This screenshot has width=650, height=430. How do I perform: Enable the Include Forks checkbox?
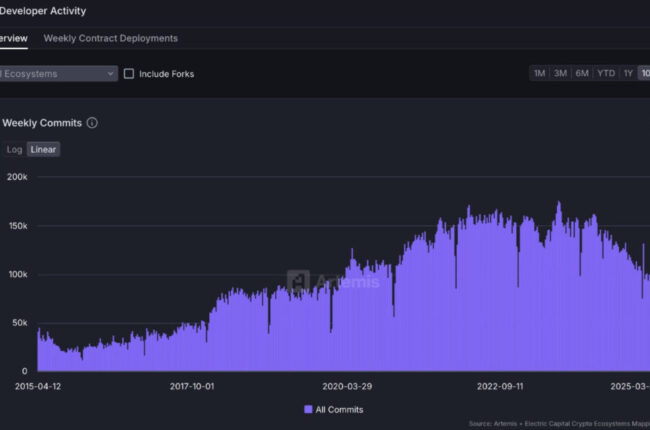coord(129,74)
